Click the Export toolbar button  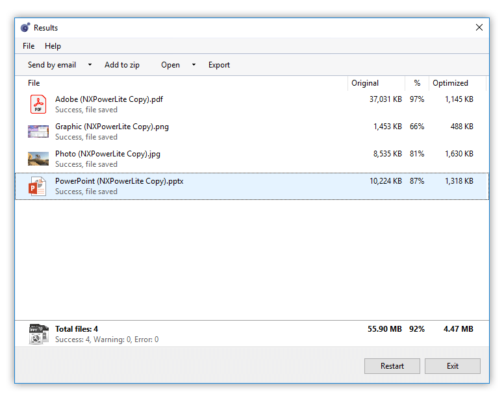(x=219, y=65)
